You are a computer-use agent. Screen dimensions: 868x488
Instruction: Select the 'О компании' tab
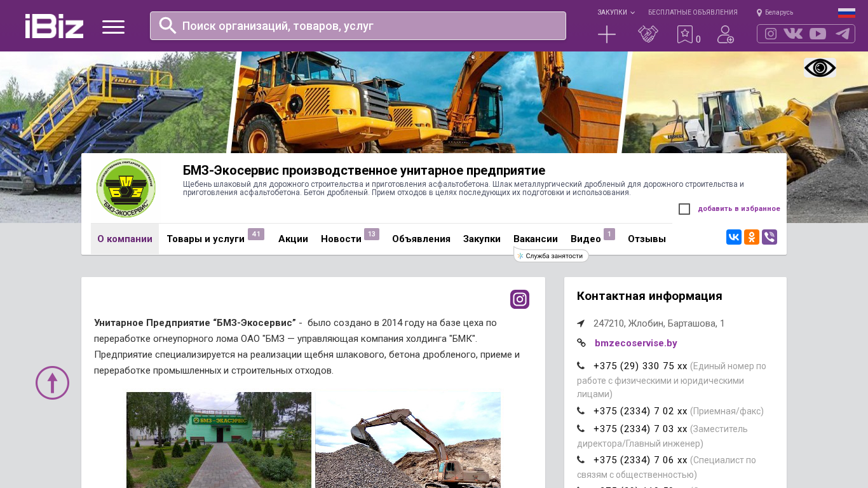click(x=125, y=239)
